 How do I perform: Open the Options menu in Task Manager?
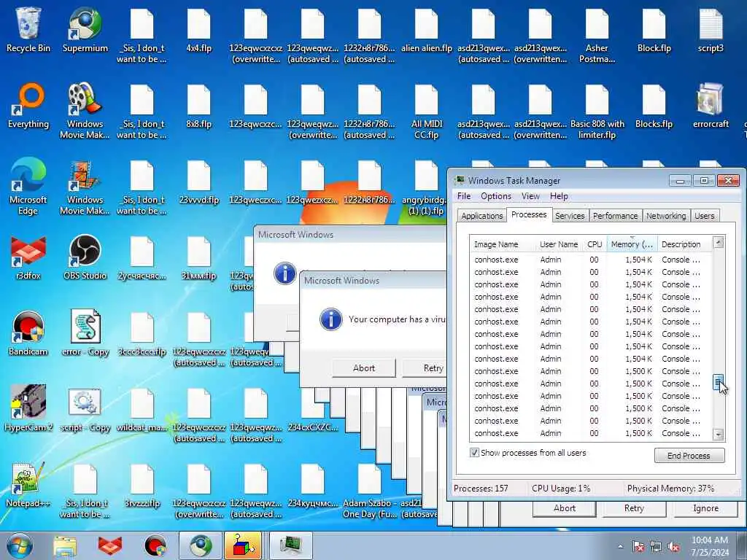[495, 196]
